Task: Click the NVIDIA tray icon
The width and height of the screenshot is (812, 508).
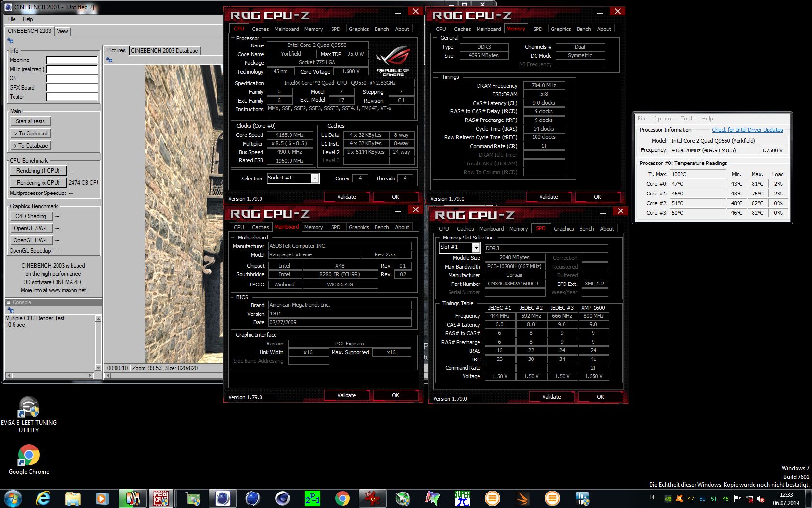Action: pos(668,499)
